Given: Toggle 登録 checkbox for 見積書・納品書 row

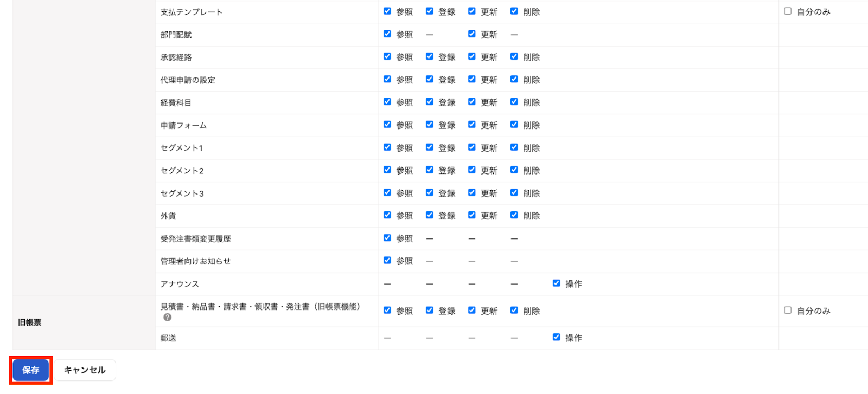Looking at the screenshot, I should (430, 311).
